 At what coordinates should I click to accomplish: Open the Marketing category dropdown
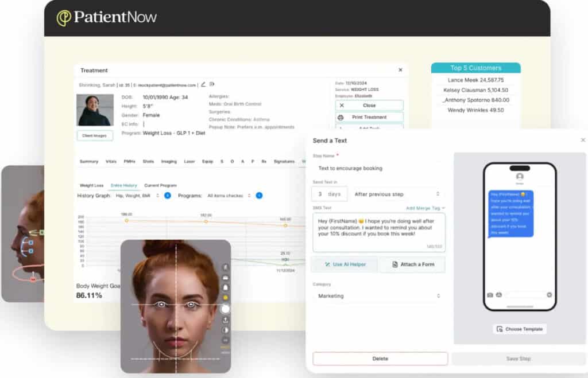pyautogui.click(x=379, y=296)
